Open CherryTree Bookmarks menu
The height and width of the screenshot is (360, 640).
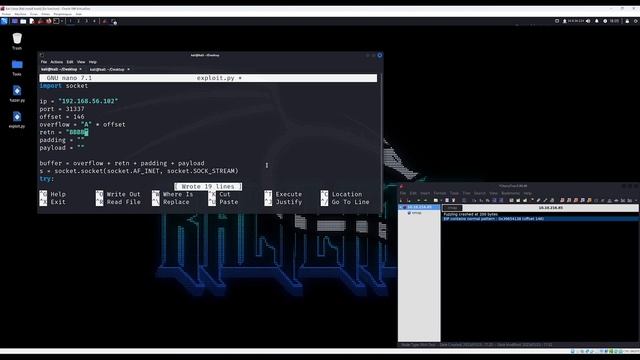click(511, 193)
